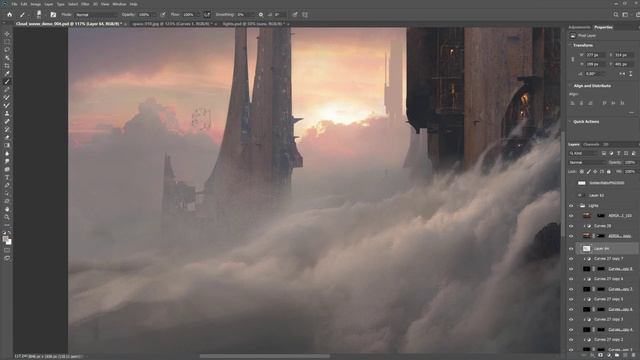Select the Crop tool
This screenshot has width=640, height=360.
point(7,66)
